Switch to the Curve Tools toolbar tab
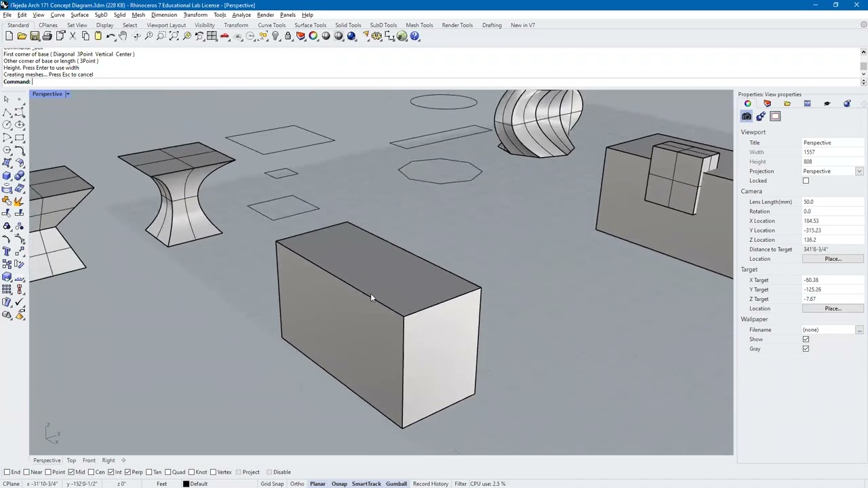The image size is (868, 488). (271, 25)
